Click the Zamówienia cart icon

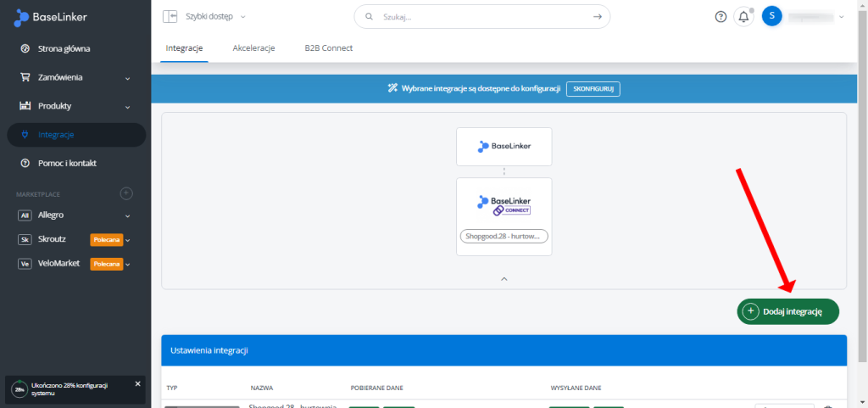coord(25,77)
